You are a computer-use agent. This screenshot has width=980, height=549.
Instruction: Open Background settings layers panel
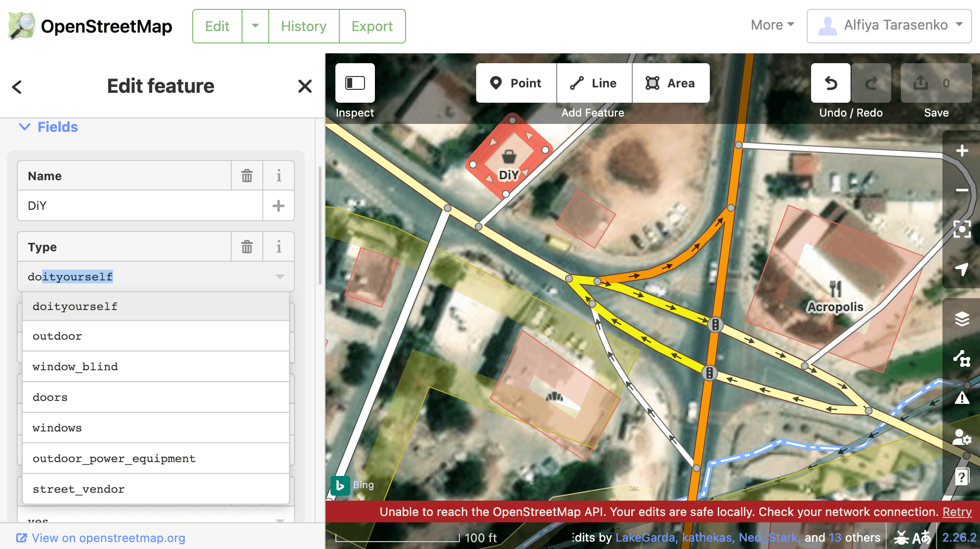962,319
